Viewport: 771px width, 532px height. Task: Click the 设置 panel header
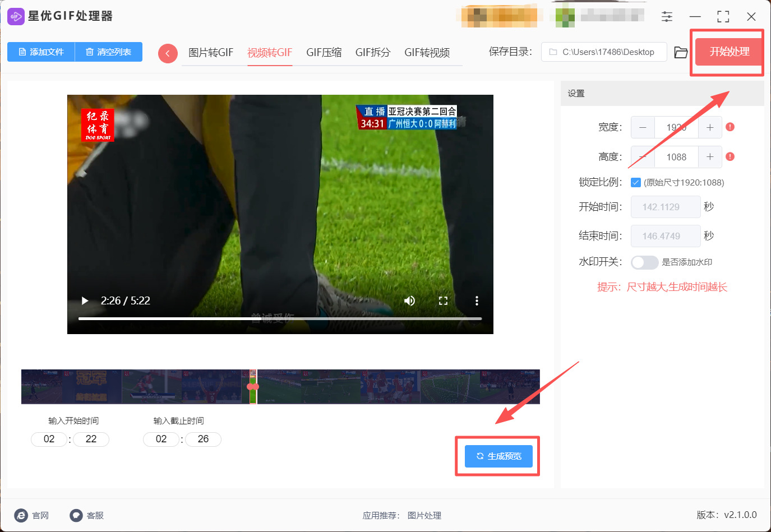click(662, 94)
